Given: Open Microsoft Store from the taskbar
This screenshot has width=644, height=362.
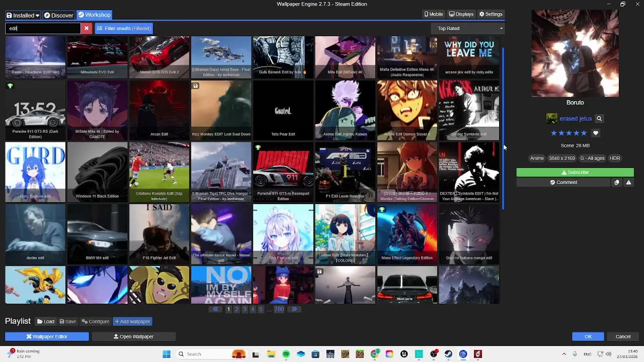Looking at the screenshot, I should (x=315, y=354).
